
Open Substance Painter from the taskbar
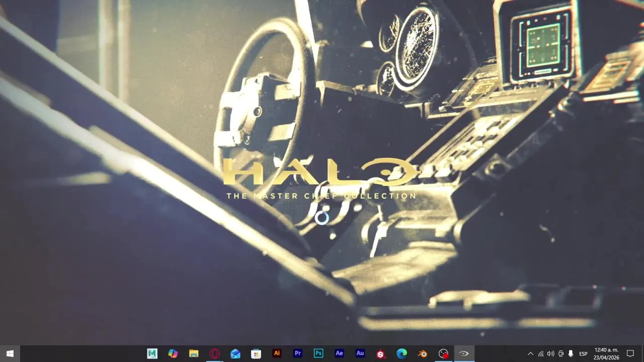[381, 353]
